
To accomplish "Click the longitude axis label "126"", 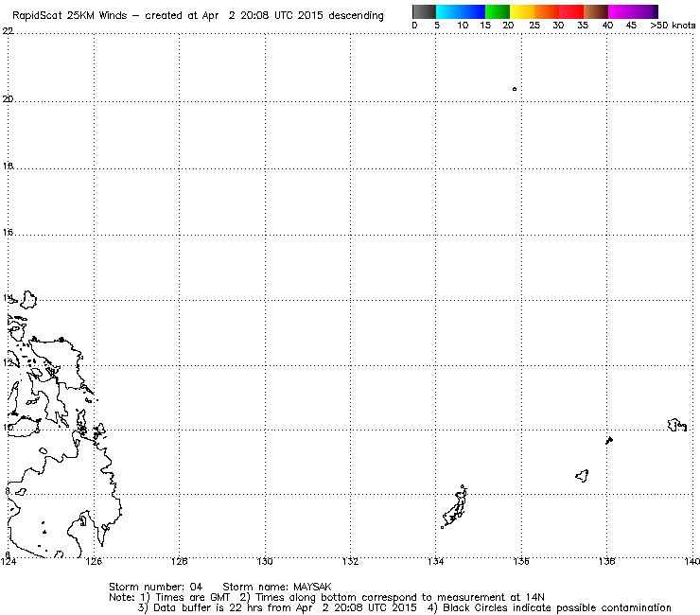I will (95, 561).
